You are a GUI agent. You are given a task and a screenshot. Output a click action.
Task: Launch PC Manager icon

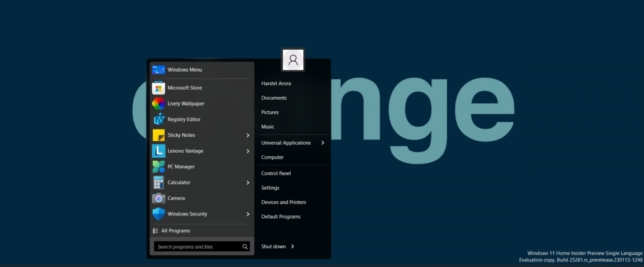point(158,166)
